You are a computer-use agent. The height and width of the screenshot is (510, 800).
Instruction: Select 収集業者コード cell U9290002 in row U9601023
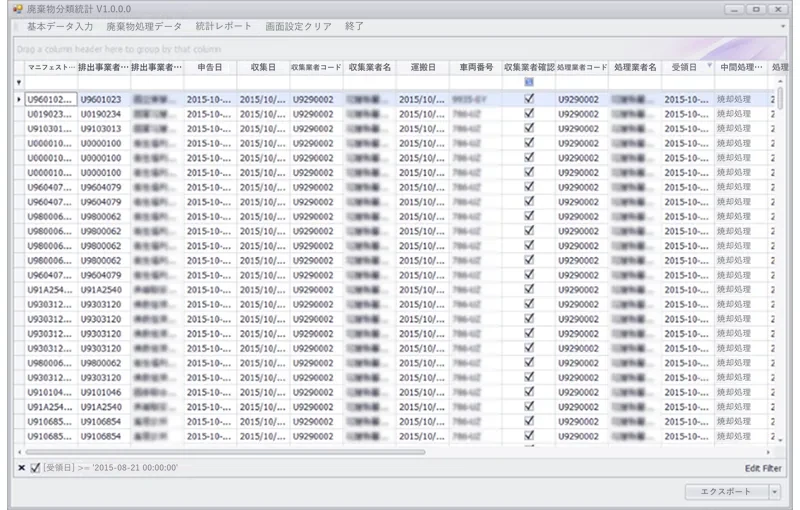pyautogui.click(x=316, y=99)
